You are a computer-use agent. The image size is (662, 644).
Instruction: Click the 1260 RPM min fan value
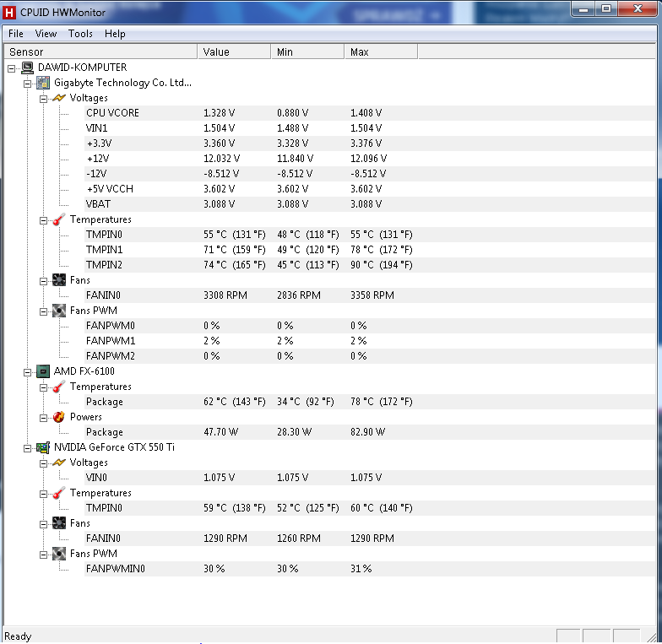pos(299,538)
